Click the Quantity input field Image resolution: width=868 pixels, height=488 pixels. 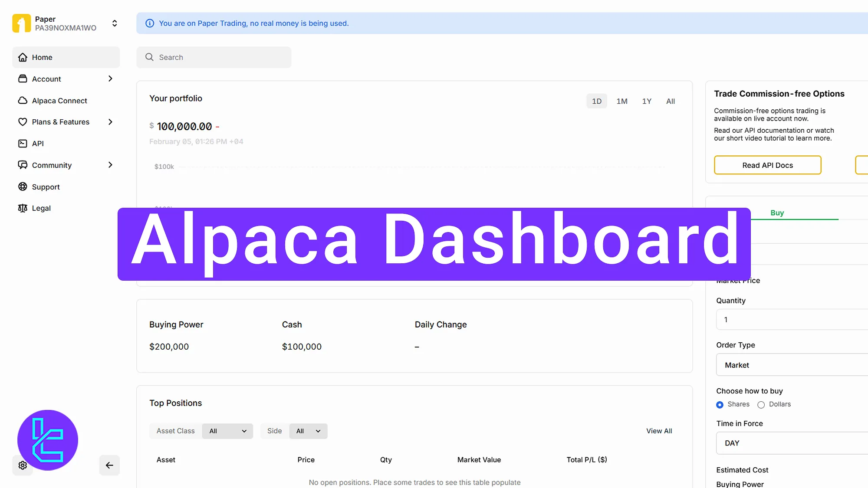click(x=794, y=319)
